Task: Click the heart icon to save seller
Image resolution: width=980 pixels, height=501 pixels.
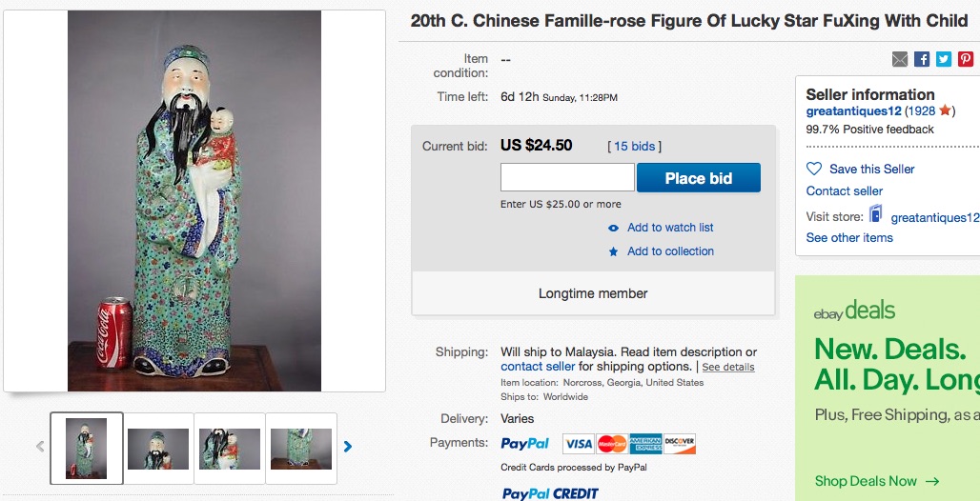Action: tap(814, 169)
